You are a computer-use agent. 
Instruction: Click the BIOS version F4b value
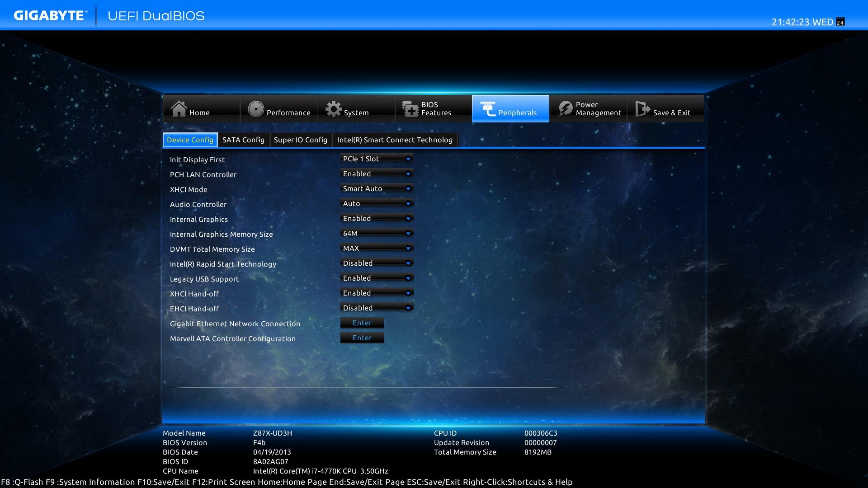click(x=259, y=442)
